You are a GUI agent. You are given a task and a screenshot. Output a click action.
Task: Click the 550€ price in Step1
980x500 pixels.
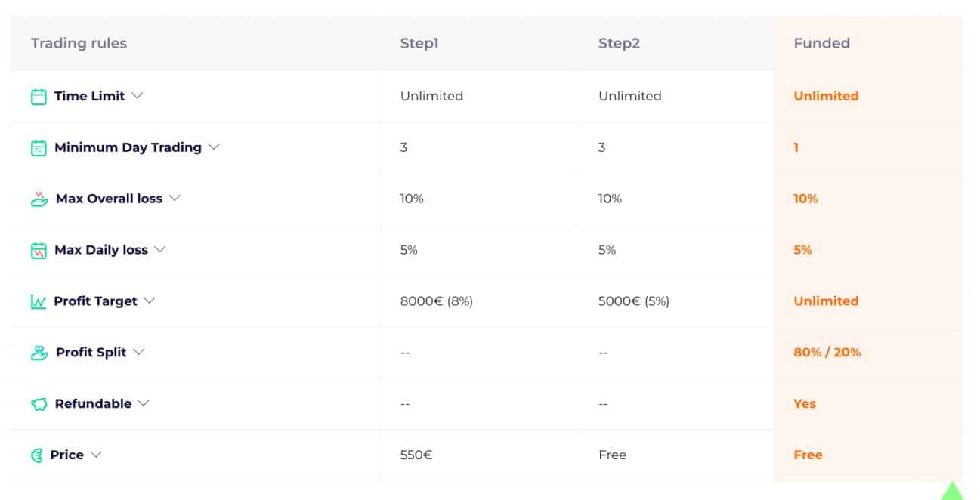pos(416,455)
